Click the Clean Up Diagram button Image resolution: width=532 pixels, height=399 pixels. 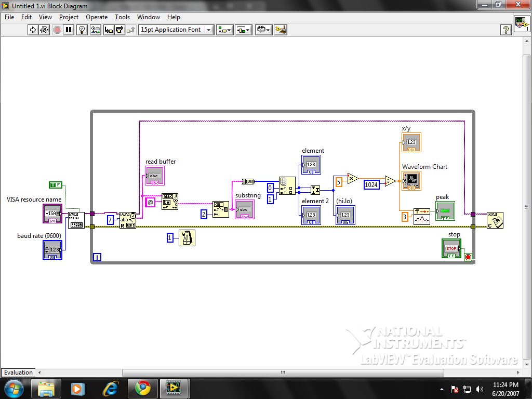(x=281, y=30)
